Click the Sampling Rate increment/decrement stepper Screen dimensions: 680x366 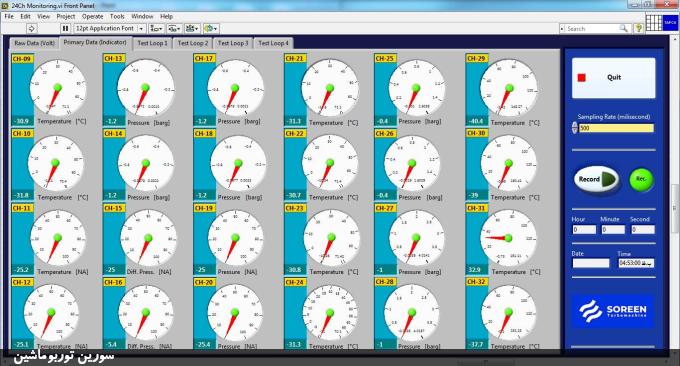(x=575, y=128)
